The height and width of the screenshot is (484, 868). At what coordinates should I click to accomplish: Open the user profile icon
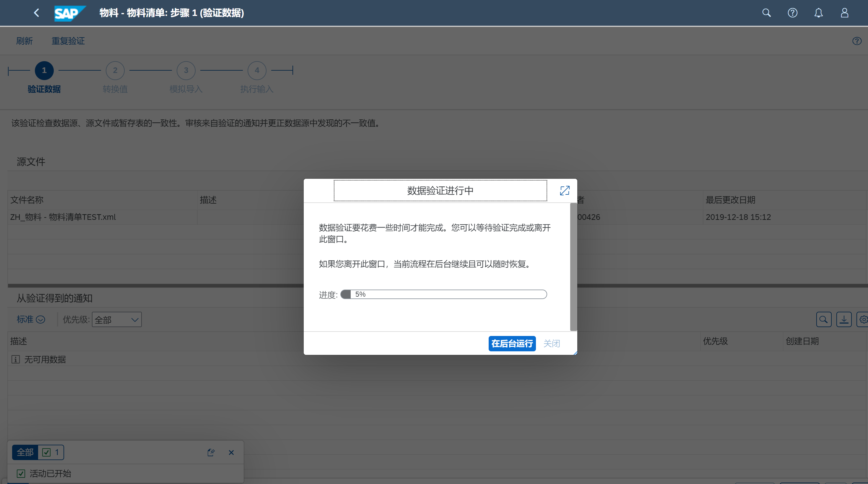[x=844, y=13]
